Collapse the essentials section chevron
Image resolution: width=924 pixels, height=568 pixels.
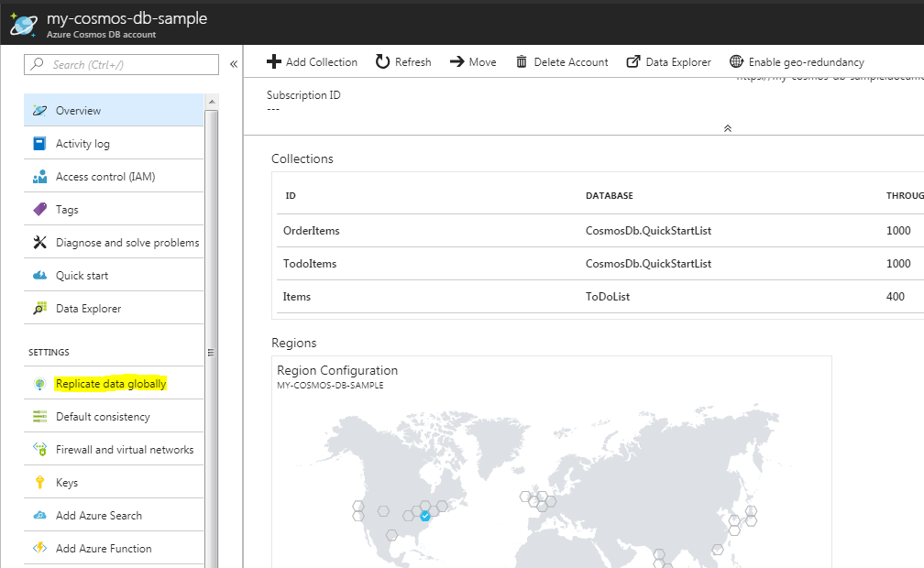click(728, 128)
